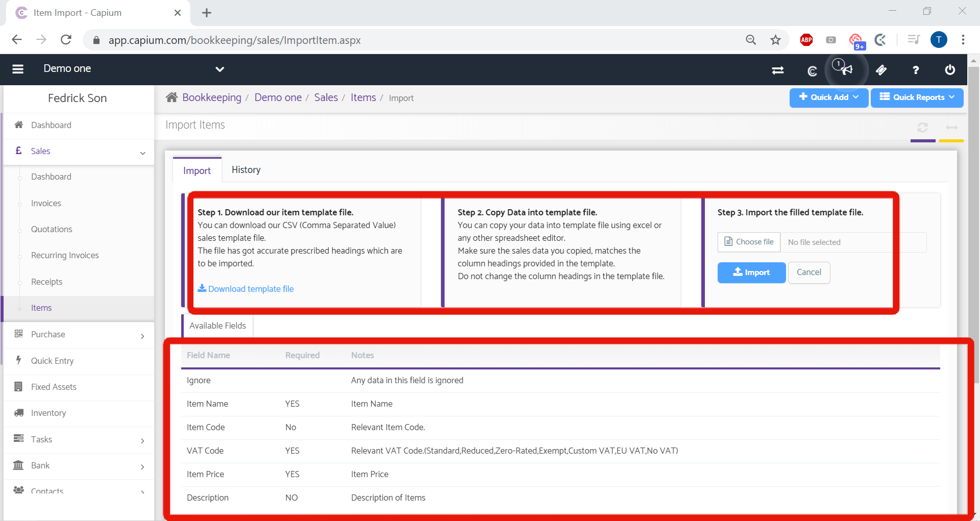980x521 pixels.
Task: Click the Inventory truck icon
Action: tap(19, 413)
